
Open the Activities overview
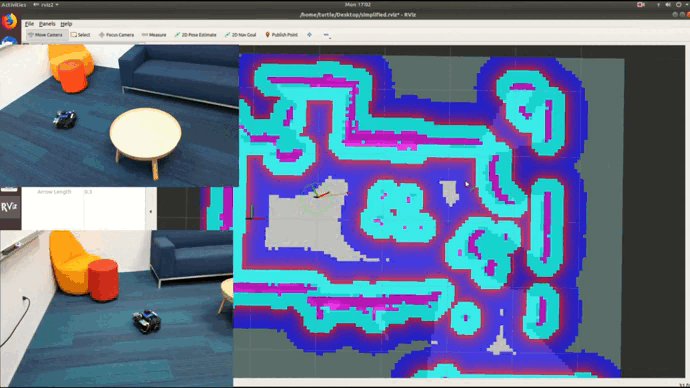pos(14,4)
